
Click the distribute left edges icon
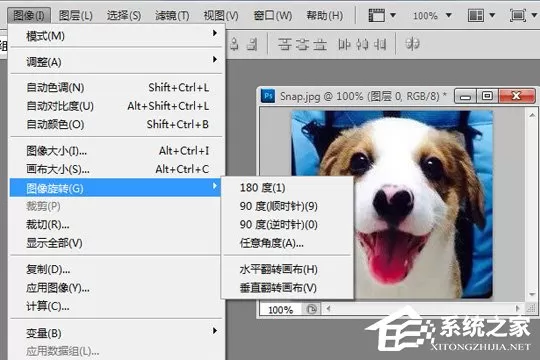tap(344, 44)
